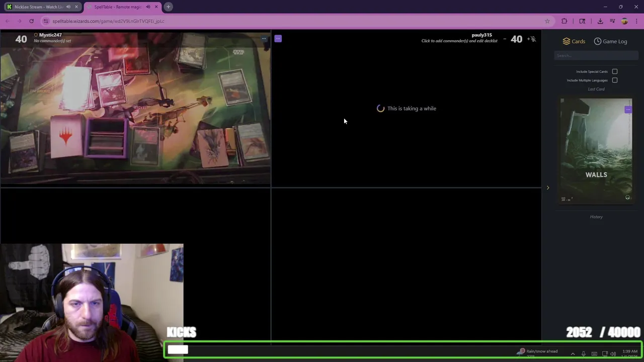Focus the spelltable.wizards.com address bar

point(297,21)
